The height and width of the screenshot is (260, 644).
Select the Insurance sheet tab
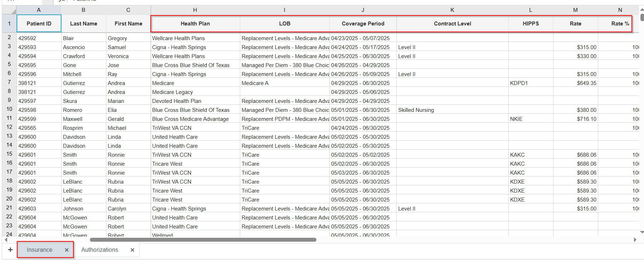click(39, 250)
